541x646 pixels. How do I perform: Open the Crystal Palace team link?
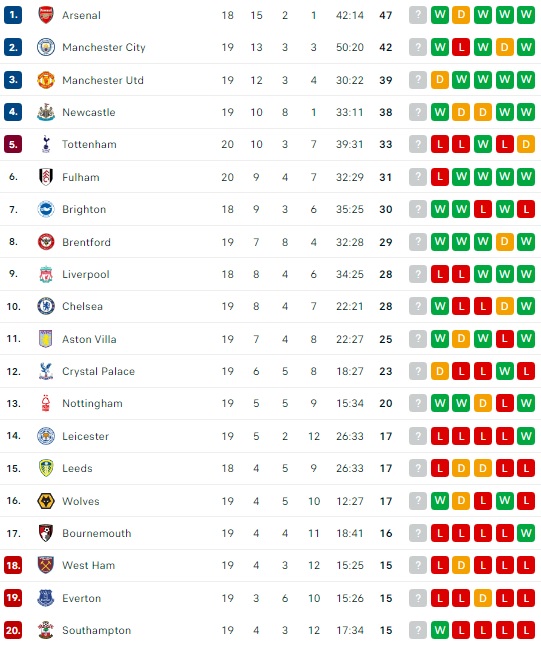point(98,371)
